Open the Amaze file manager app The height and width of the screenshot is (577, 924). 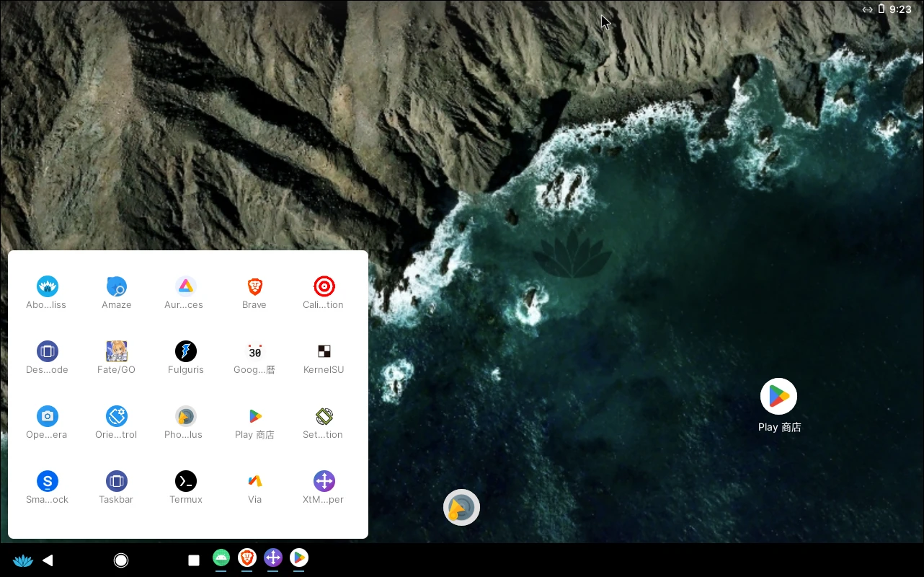pyautogui.click(x=116, y=287)
